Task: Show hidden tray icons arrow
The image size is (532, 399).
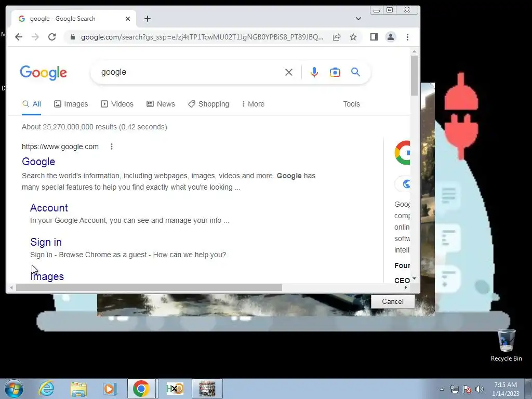Action: [442, 389]
